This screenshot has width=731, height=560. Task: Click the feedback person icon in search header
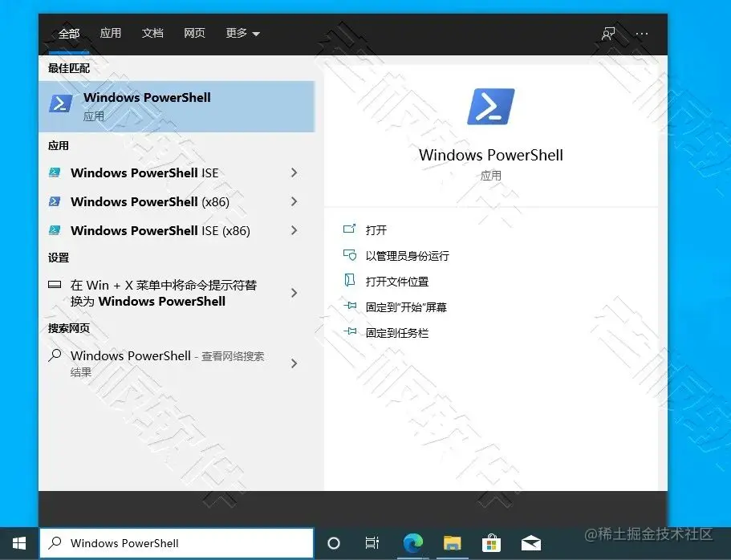(608, 34)
